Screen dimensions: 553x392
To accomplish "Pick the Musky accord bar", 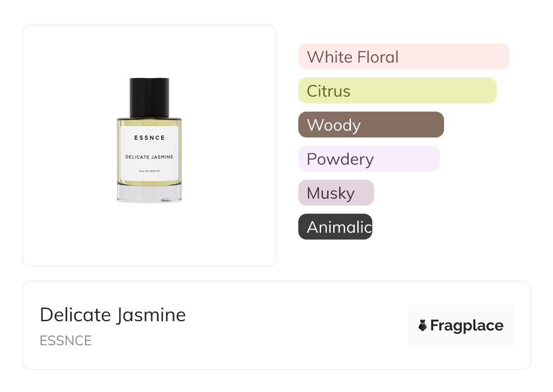I will pos(336,193).
